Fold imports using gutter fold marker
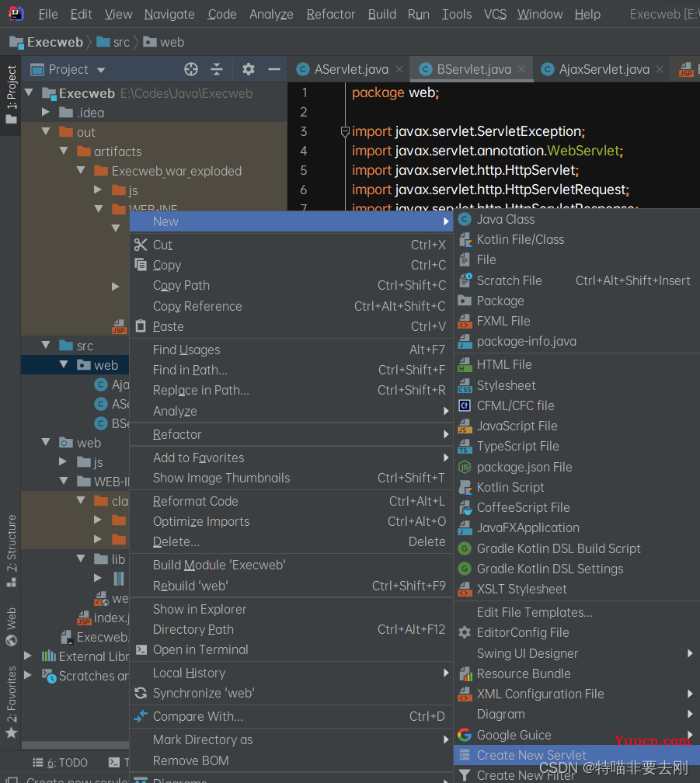This screenshot has height=783, width=700. coord(344,131)
